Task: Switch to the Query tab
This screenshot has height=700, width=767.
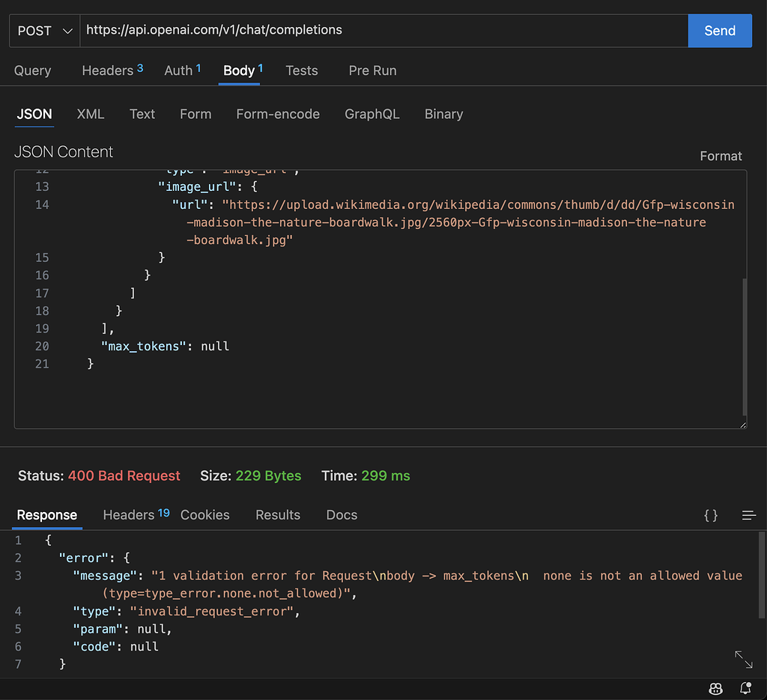Action: pyautogui.click(x=33, y=70)
